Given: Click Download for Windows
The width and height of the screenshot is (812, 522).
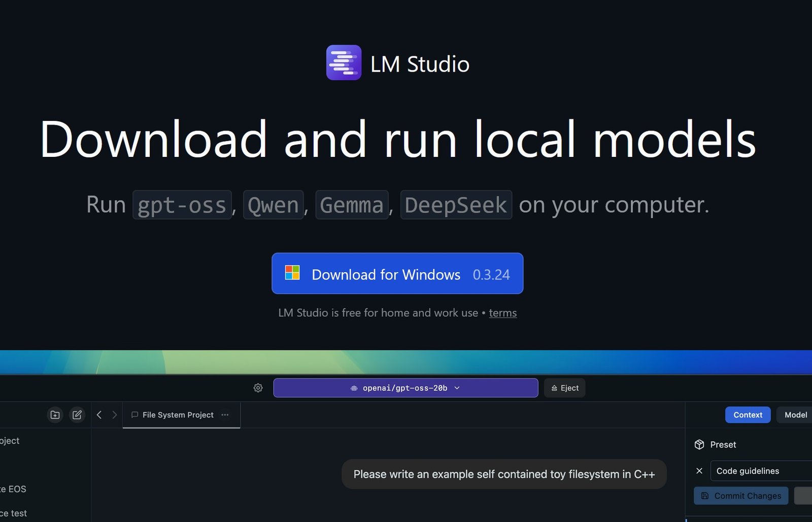Looking at the screenshot, I should coord(397,274).
